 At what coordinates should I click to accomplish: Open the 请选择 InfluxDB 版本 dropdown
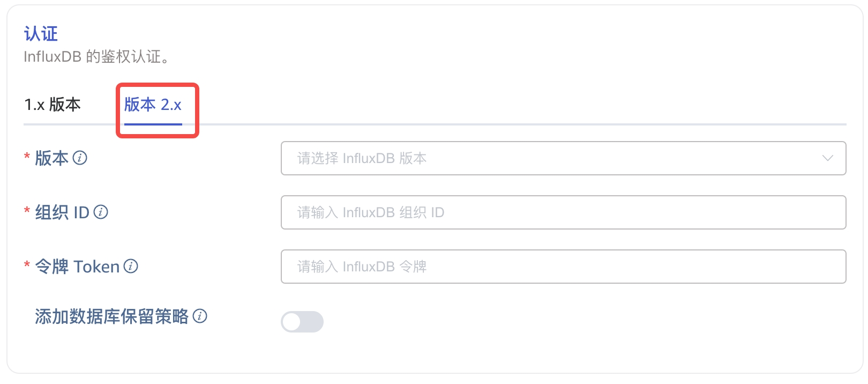pyautogui.click(x=563, y=158)
